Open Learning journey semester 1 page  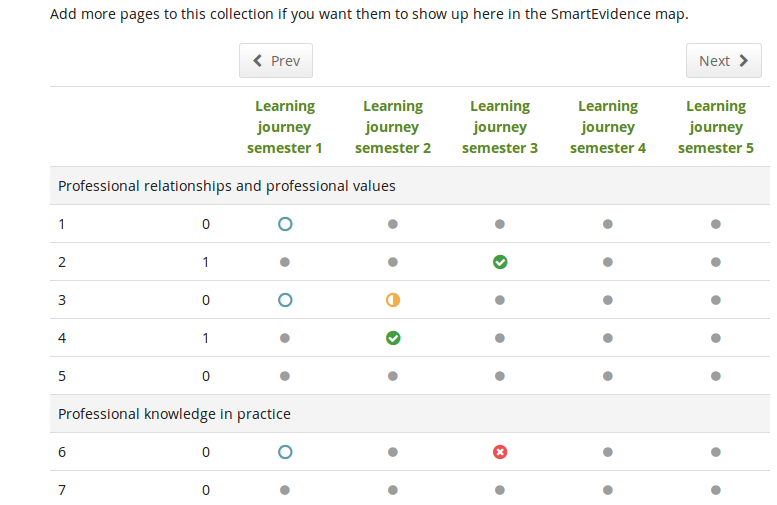pos(285,127)
